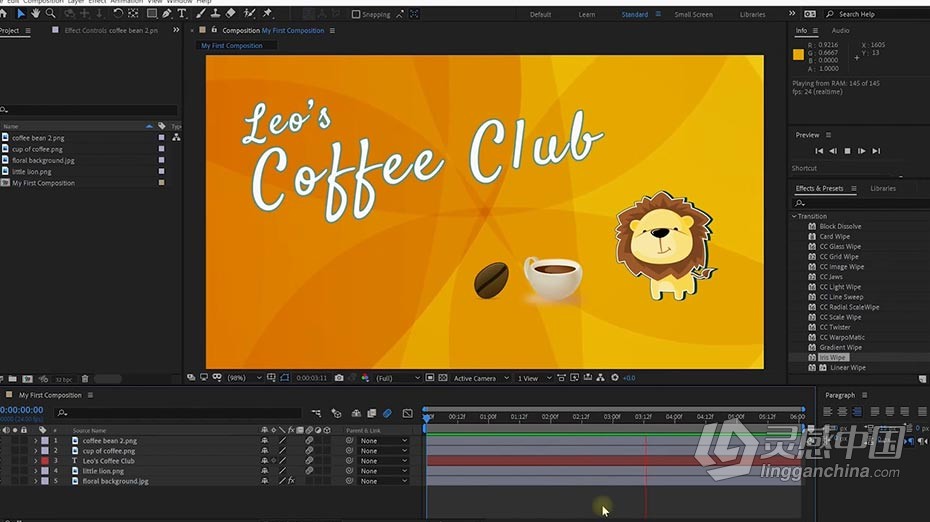Switch to the Standard workspace
This screenshot has height=522, width=930.
click(x=635, y=14)
